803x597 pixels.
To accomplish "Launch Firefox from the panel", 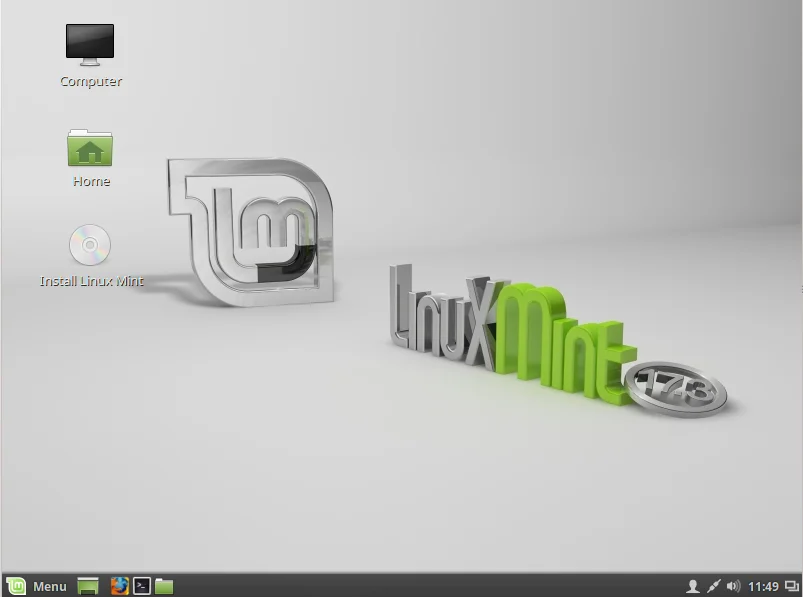I will click(x=120, y=586).
